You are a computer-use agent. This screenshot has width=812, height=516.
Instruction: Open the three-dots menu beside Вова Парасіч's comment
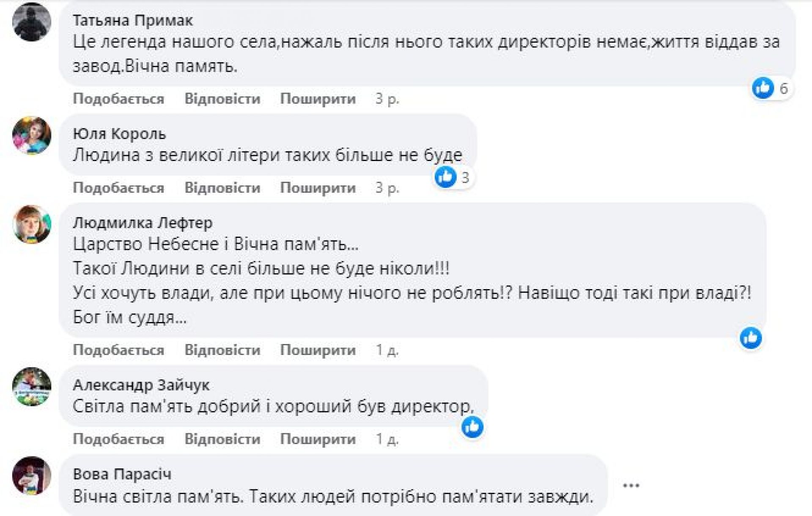point(631,486)
